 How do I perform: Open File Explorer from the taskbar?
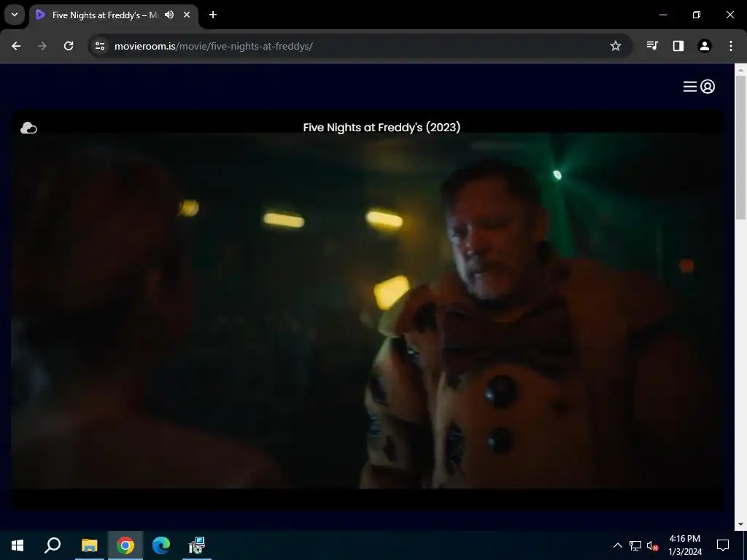pyautogui.click(x=89, y=545)
